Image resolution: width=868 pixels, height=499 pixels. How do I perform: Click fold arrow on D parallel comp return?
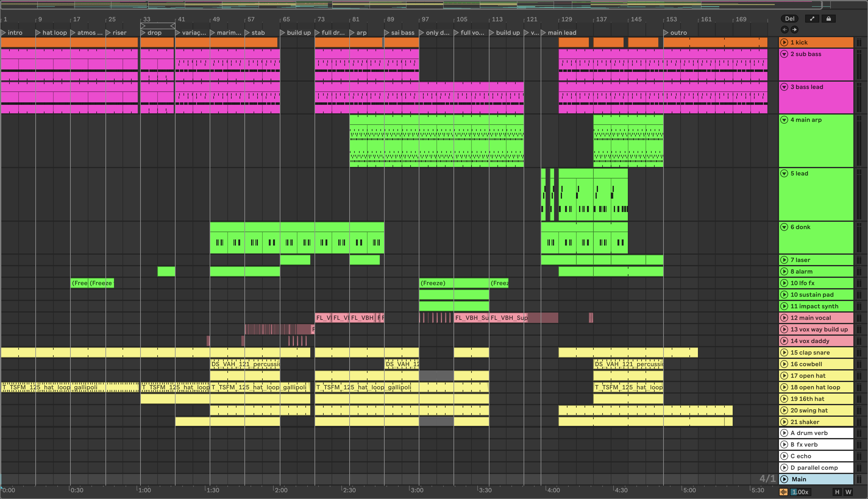click(784, 468)
